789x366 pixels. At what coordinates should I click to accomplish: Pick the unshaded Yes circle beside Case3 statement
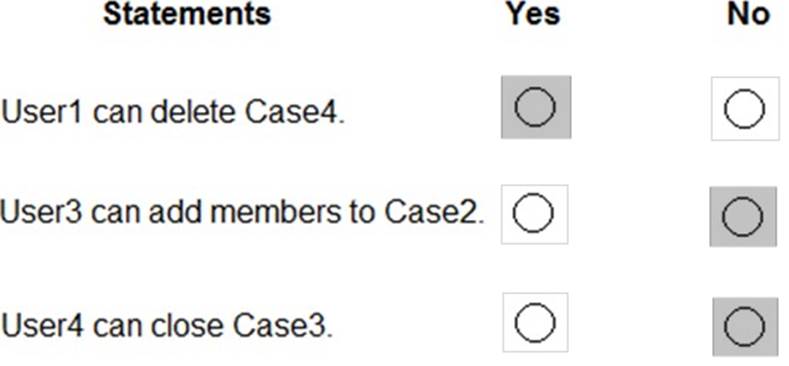(535, 322)
